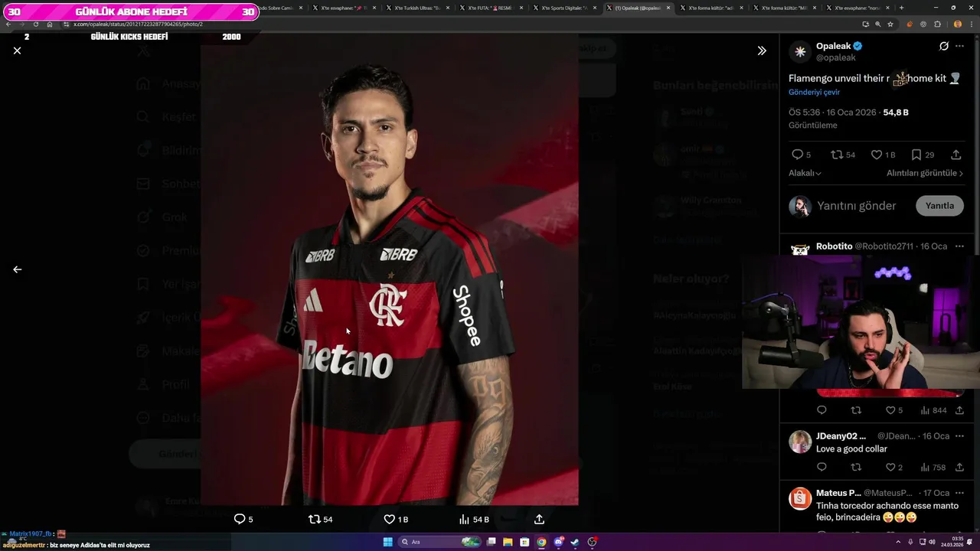Like JDeany02's comment with 2 likes
The height and width of the screenshot is (551, 980).
click(x=890, y=467)
